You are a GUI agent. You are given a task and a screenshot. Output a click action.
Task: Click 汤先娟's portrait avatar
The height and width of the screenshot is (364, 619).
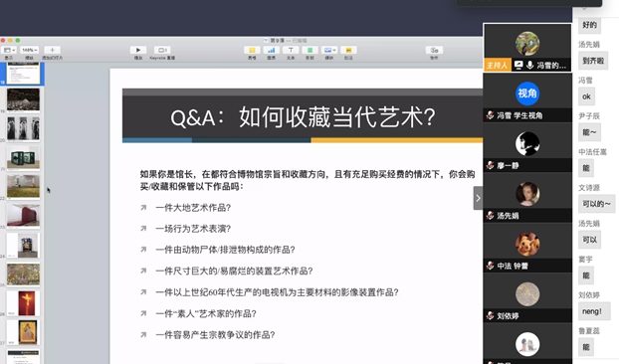coord(527,194)
